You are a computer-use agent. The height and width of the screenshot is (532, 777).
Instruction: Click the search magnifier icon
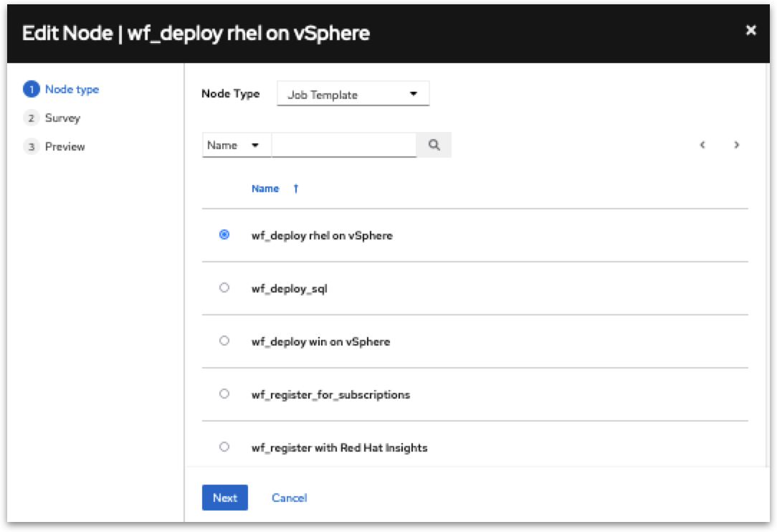[434, 145]
